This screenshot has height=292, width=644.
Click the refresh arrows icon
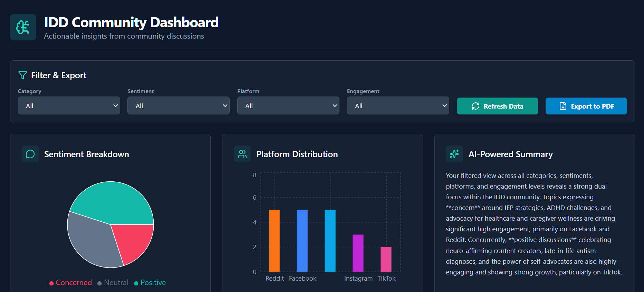pyautogui.click(x=475, y=106)
